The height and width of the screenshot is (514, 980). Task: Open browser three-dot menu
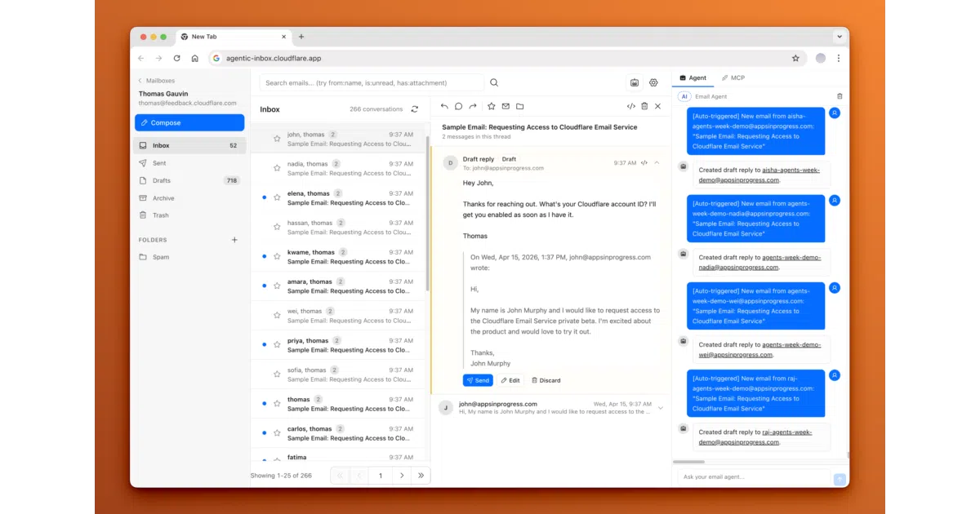[x=838, y=59]
